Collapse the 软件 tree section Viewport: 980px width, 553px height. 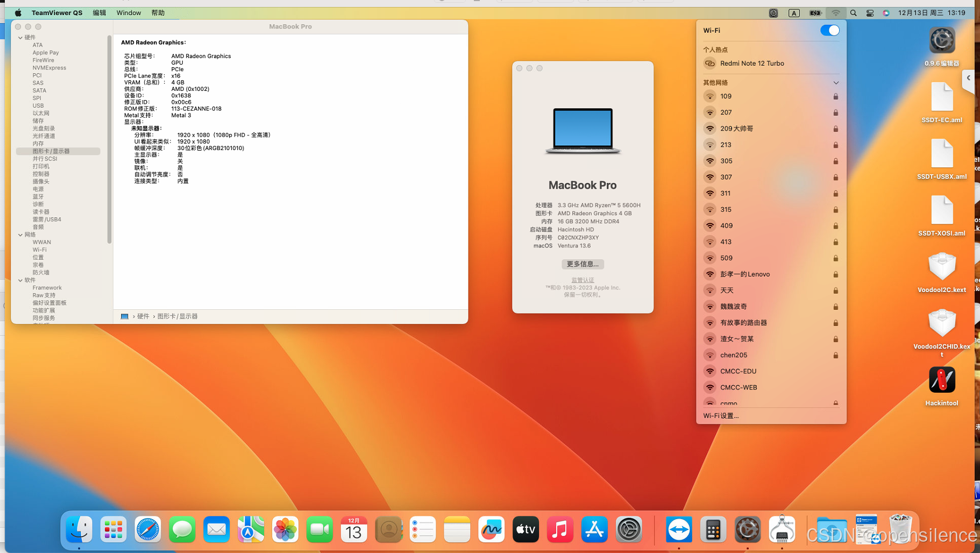coord(20,280)
